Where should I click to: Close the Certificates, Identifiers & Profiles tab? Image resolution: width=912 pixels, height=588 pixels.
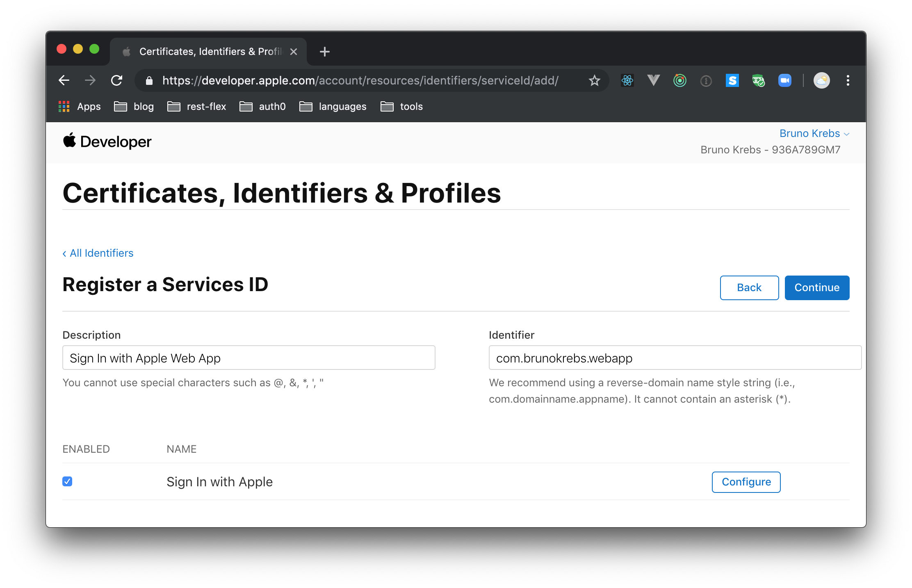294,52
